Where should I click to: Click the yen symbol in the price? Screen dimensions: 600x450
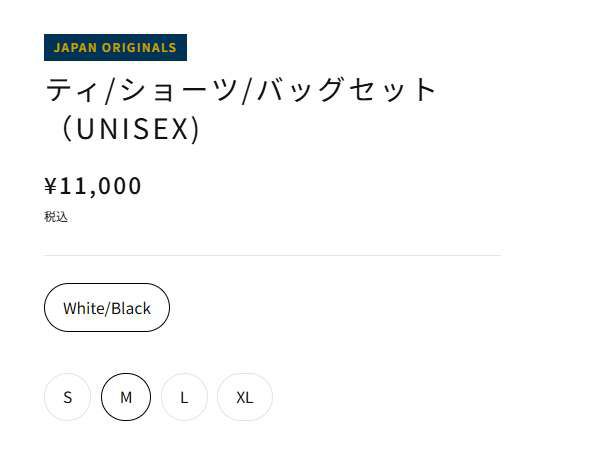coord(52,186)
